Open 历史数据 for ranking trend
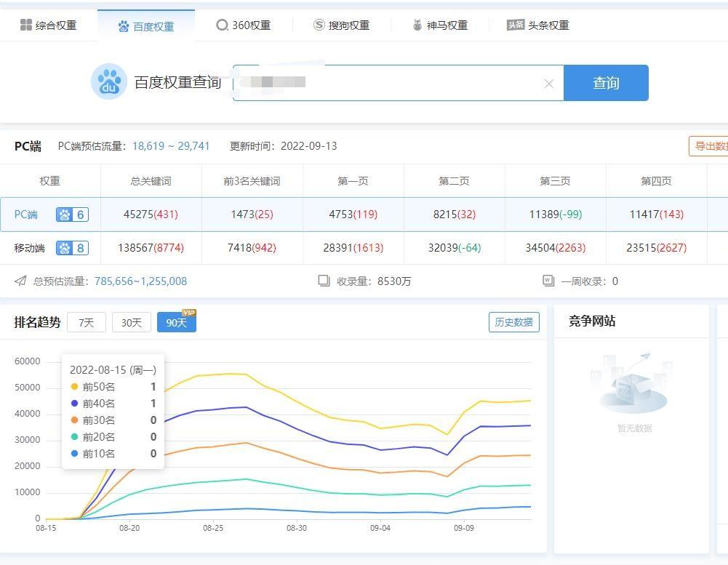This screenshot has height=565, width=728. point(513,322)
